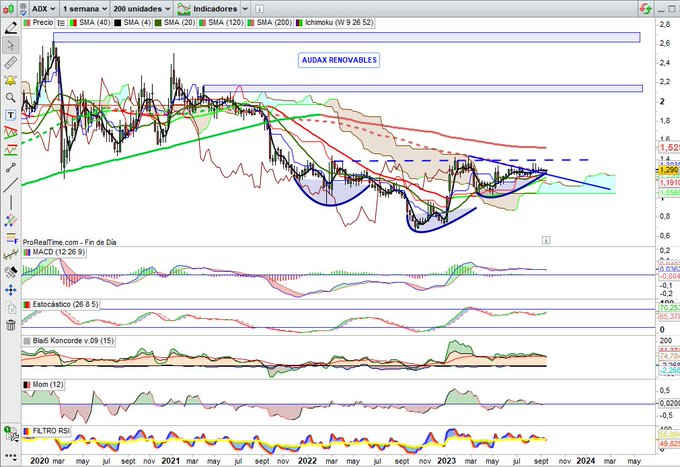
Task: Choose the red triangle pattern tool
Action: click(x=11, y=132)
